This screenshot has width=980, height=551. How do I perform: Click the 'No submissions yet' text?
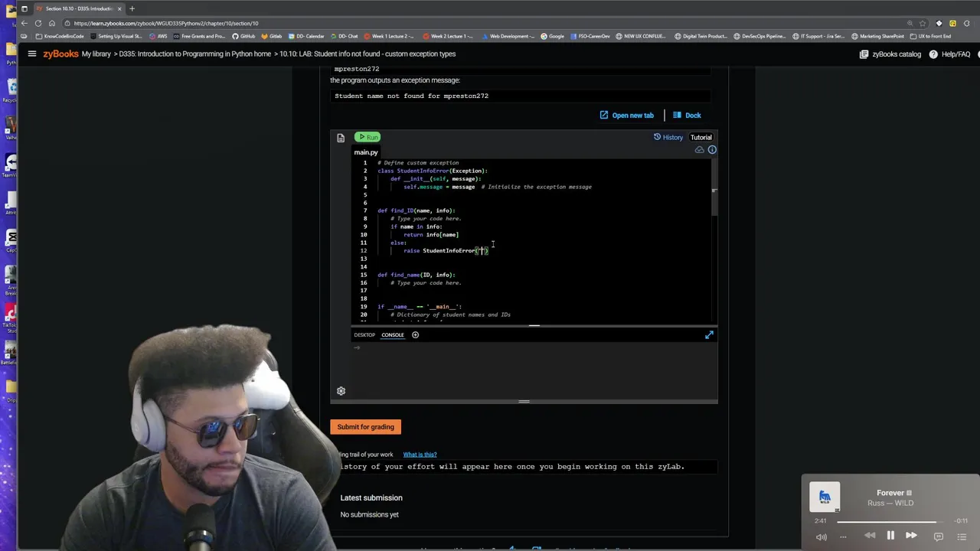point(369,514)
